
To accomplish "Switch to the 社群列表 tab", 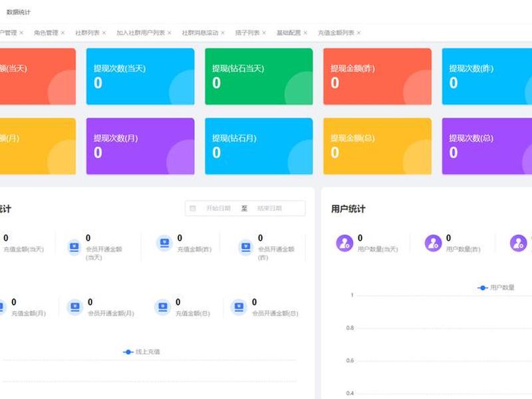I will pyautogui.click(x=87, y=33).
